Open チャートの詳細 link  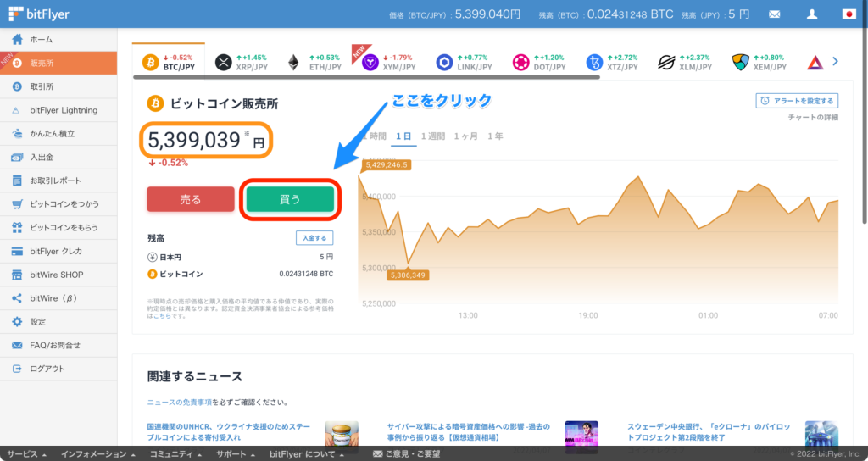point(813,117)
